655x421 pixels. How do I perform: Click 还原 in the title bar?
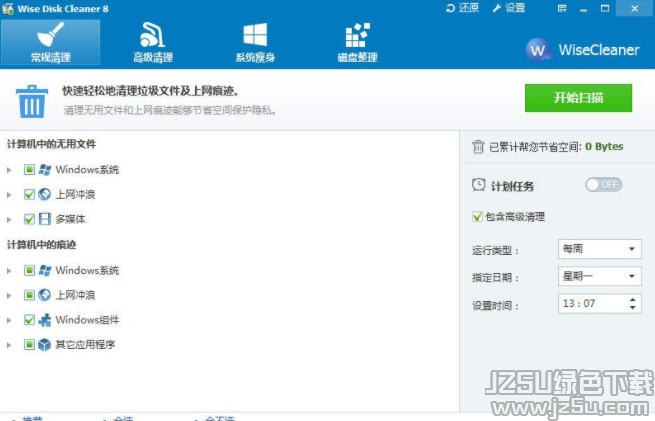[462, 8]
